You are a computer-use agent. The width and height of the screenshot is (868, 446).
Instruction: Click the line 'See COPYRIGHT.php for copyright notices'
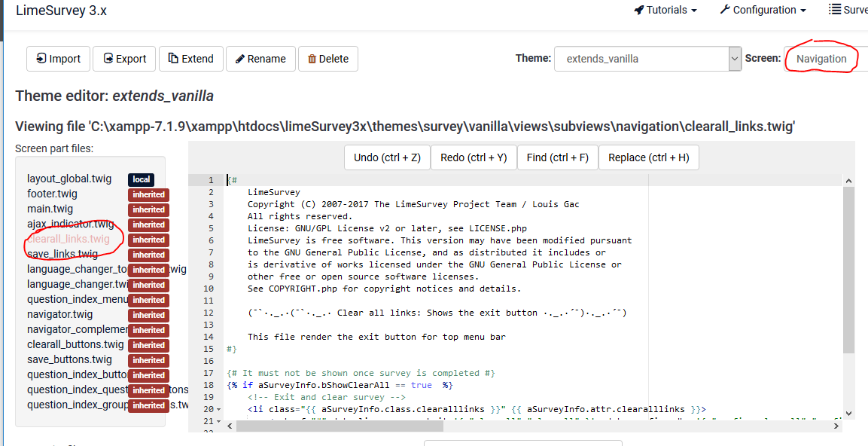click(384, 289)
